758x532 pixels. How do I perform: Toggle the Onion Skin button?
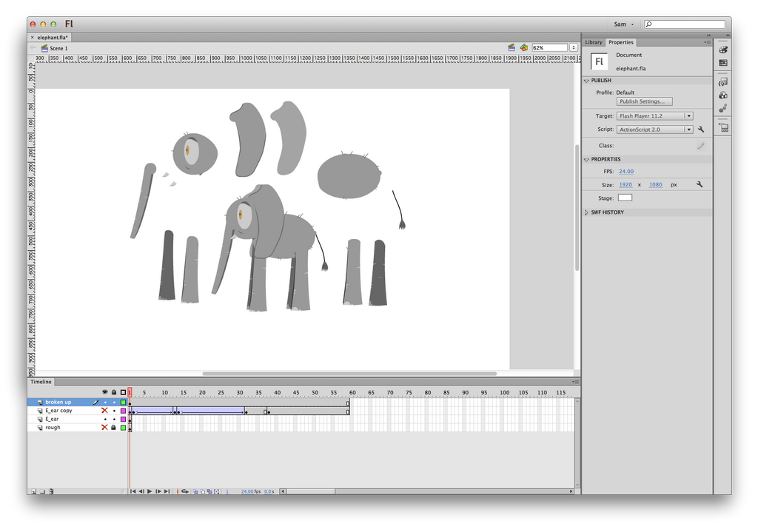pos(195,491)
